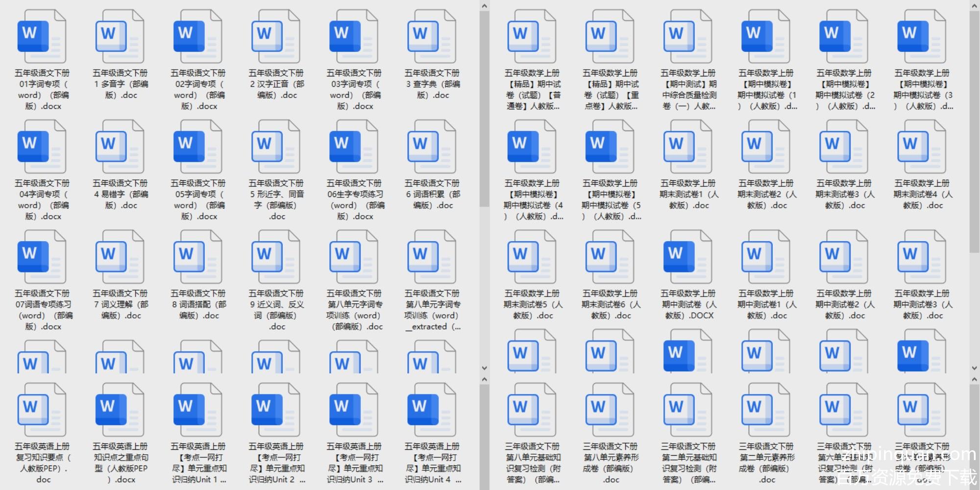Select the 期中测试卷 .DOCX file icon
The height and width of the screenshot is (490, 980).
(687, 257)
